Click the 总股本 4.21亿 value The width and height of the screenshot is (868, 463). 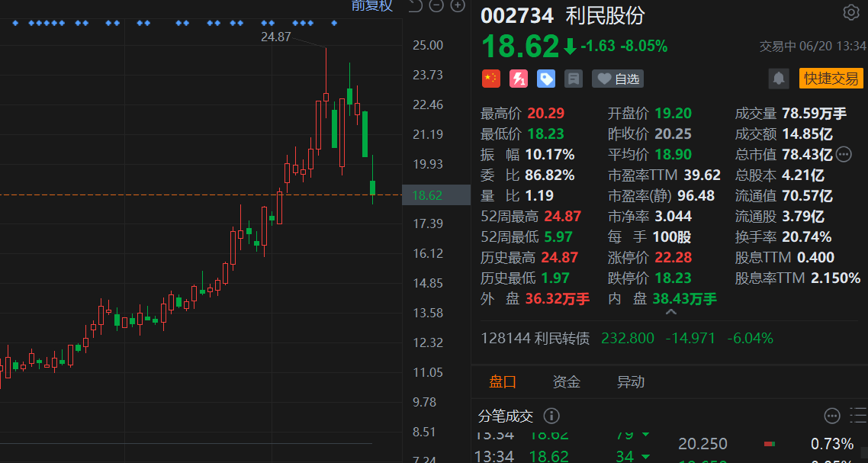tap(803, 175)
